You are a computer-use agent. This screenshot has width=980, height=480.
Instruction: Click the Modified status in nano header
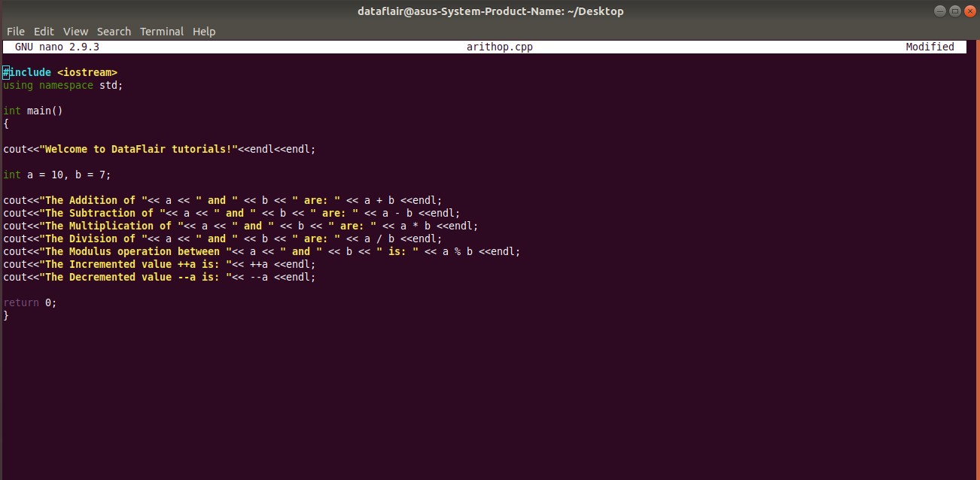click(930, 47)
